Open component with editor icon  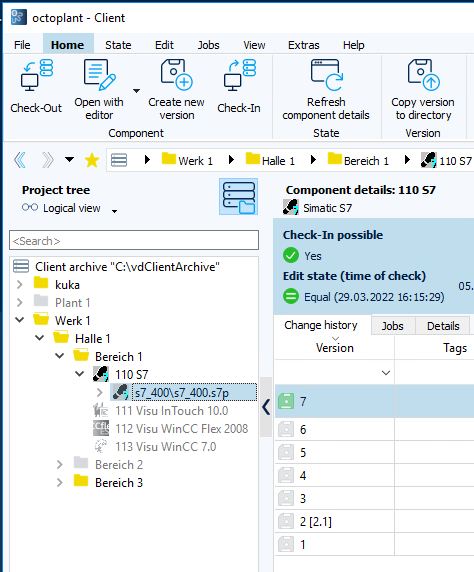(x=100, y=75)
